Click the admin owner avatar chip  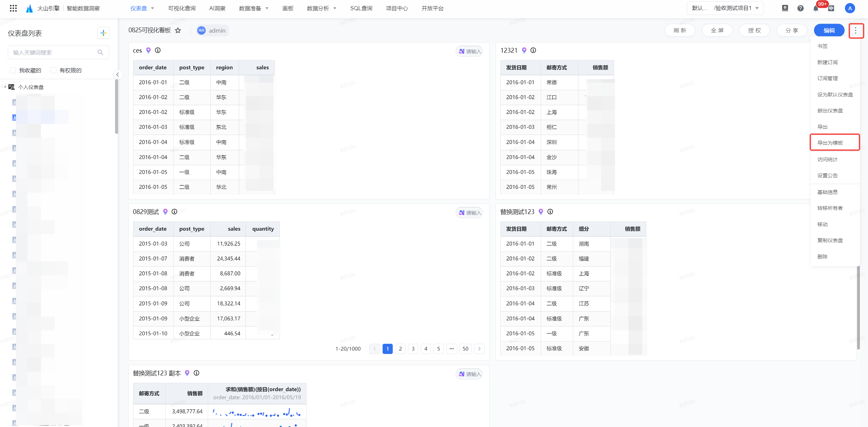[212, 31]
